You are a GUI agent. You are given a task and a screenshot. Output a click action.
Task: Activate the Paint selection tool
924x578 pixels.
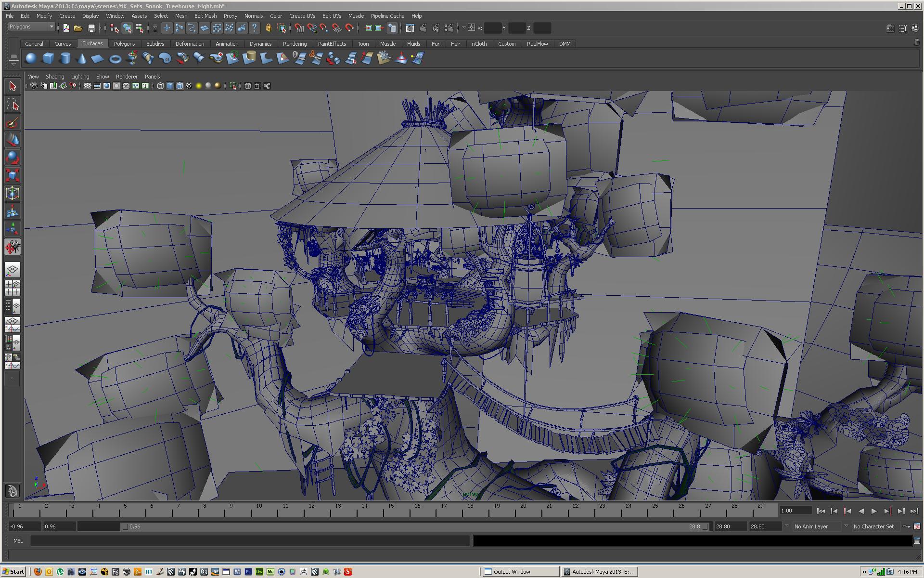point(13,122)
